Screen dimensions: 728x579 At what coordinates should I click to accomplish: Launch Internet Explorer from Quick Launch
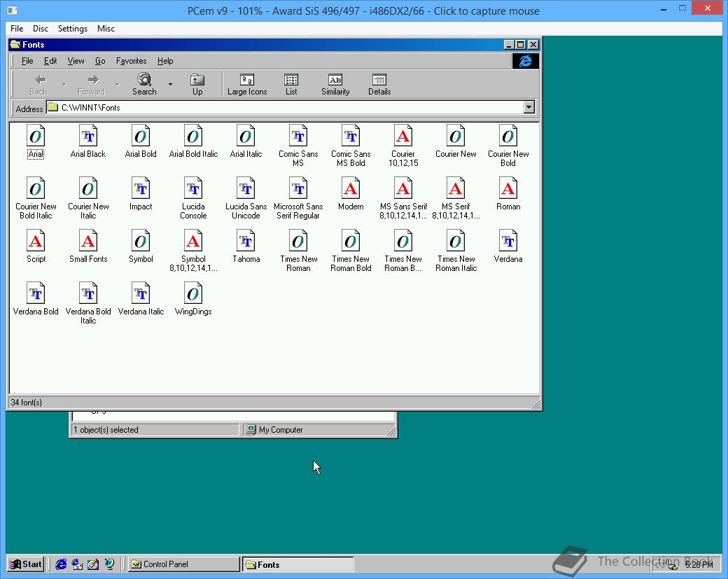click(x=61, y=564)
